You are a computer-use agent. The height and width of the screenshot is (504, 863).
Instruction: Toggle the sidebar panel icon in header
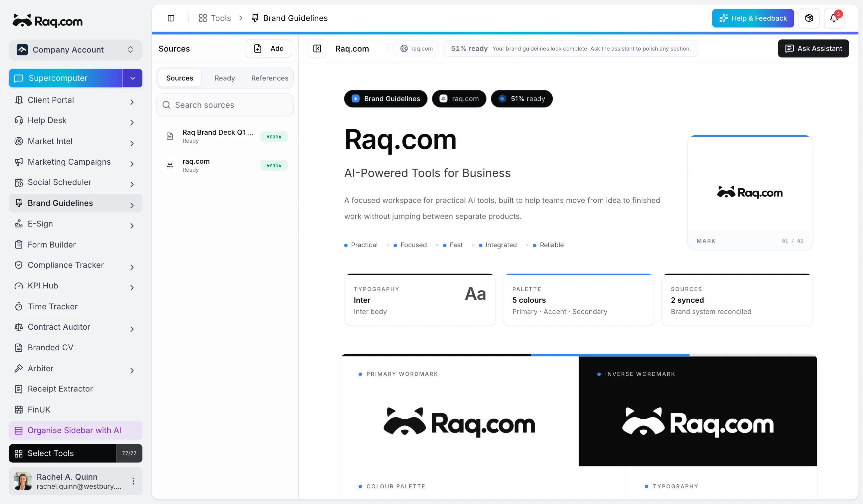pos(171,18)
